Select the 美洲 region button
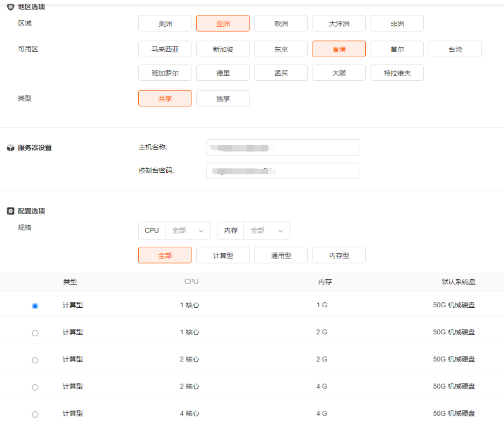Screen dimensions: 504x422 coord(165,24)
